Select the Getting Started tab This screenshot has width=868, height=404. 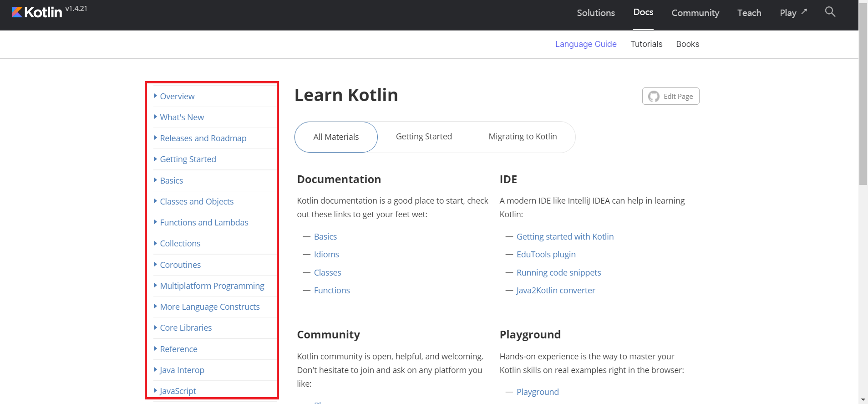(x=424, y=137)
